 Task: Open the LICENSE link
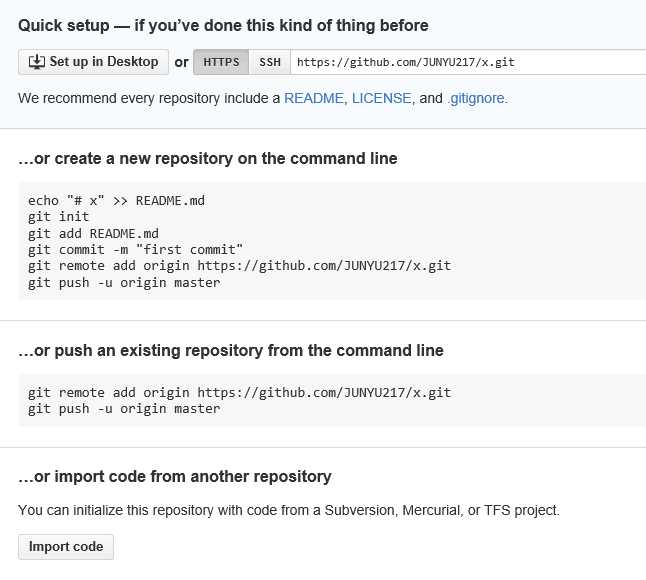382,98
